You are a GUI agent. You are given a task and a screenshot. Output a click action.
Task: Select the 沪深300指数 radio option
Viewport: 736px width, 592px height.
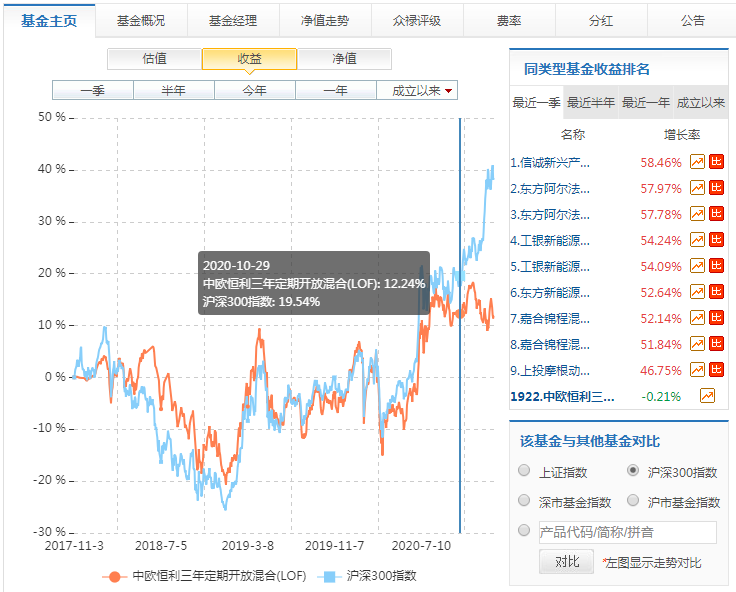[x=632, y=472]
